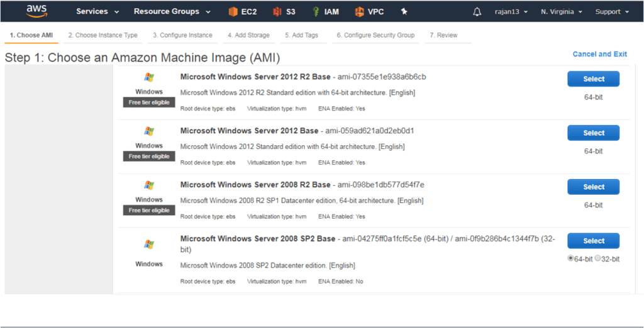
Task: Go to Choose Instance Type step
Action: click(103, 35)
